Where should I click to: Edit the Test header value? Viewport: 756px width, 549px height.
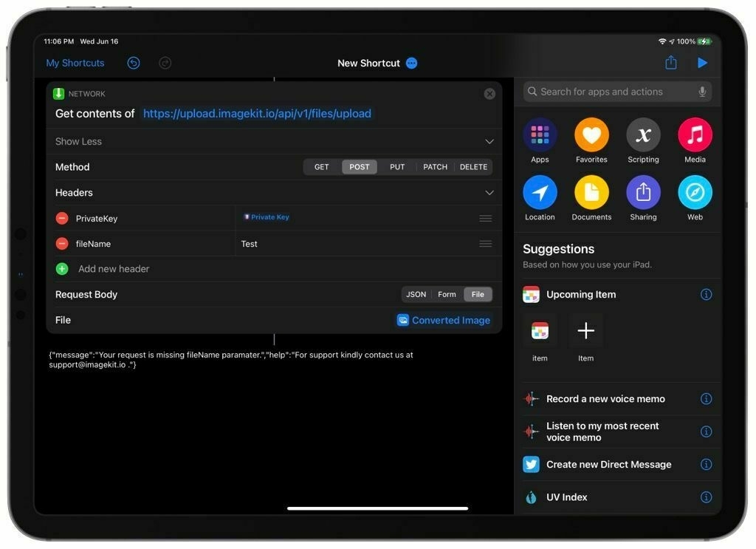click(250, 244)
